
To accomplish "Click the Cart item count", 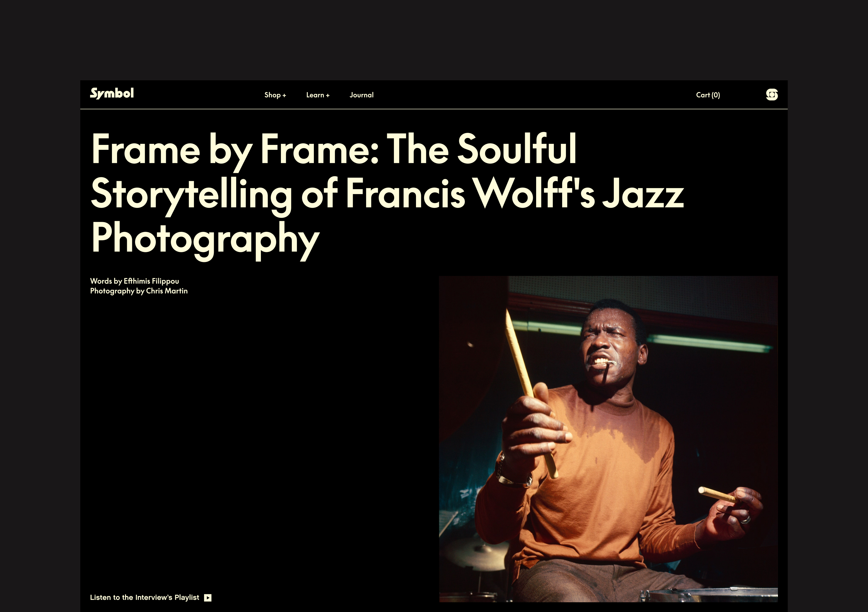I will tap(716, 95).
